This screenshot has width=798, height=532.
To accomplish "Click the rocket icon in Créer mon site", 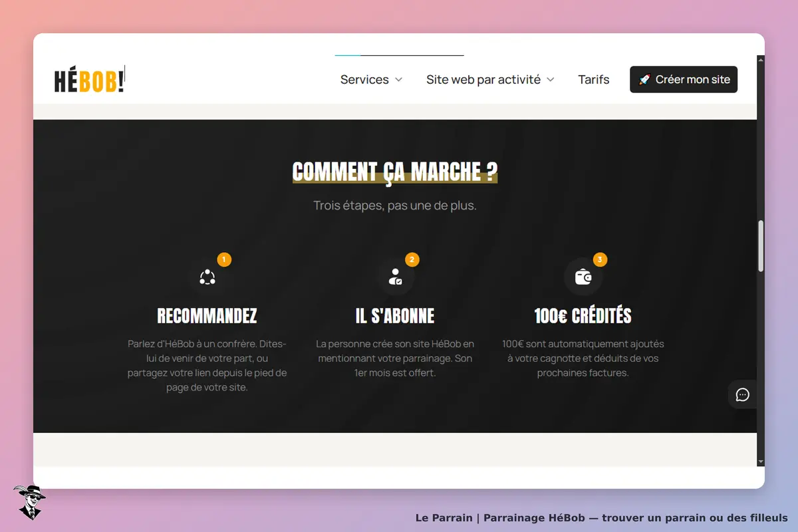I will point(644,80).
